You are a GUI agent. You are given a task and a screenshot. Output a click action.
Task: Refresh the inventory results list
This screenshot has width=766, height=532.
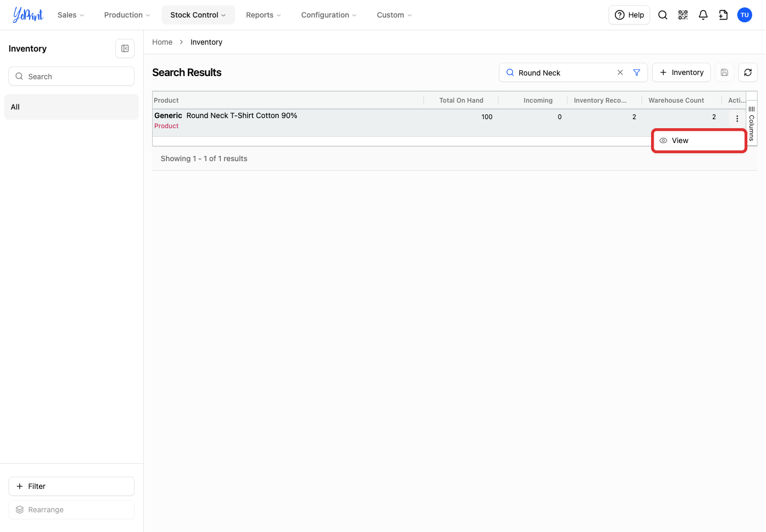coord(748,72)
